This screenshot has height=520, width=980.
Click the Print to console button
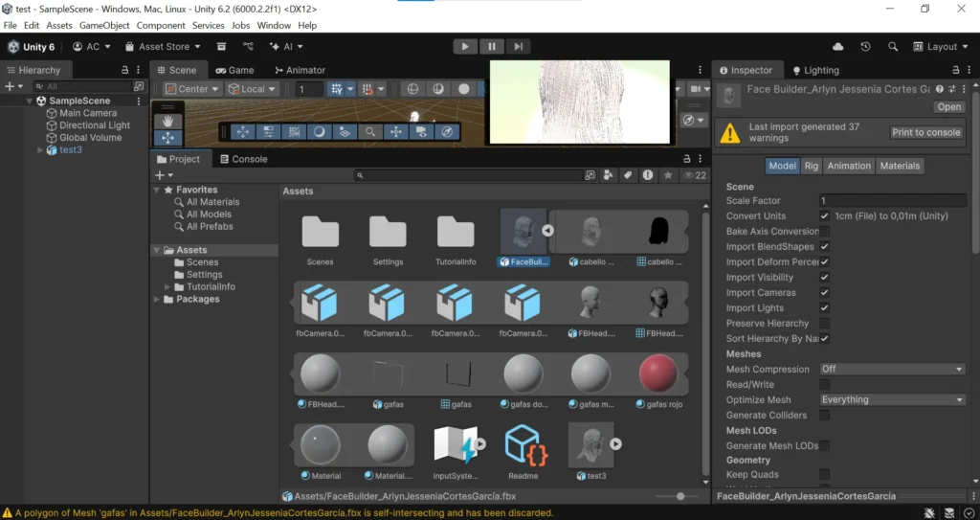[925, 132]
